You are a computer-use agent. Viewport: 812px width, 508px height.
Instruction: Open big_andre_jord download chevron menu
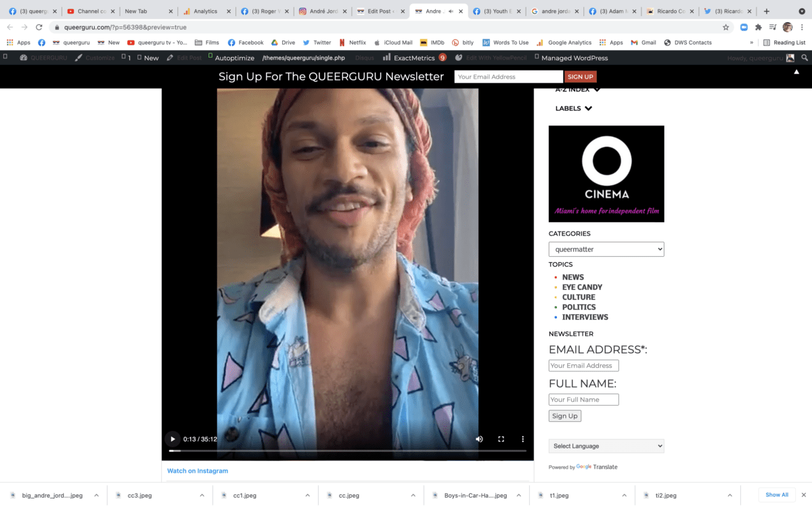pyautogui.click(x=96, y=495)
